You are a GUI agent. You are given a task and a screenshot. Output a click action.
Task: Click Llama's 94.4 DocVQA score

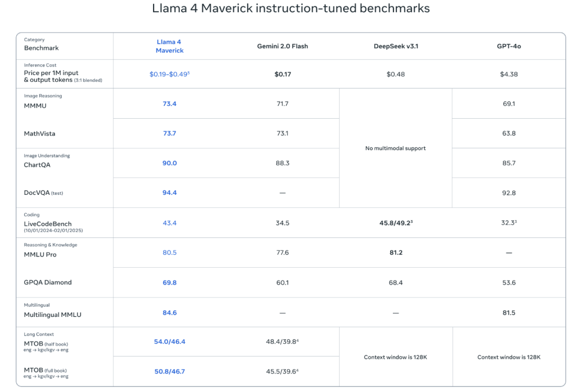coord(169,193)
